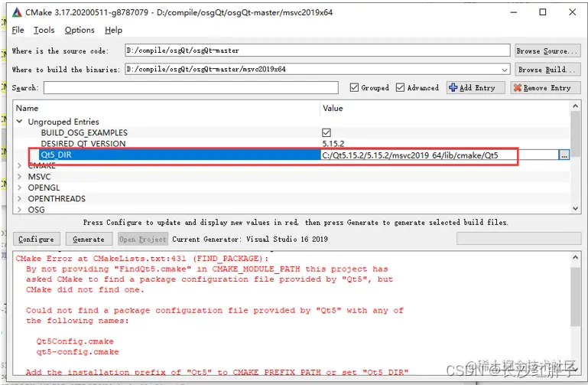Click the Configure button

(36, 239)
